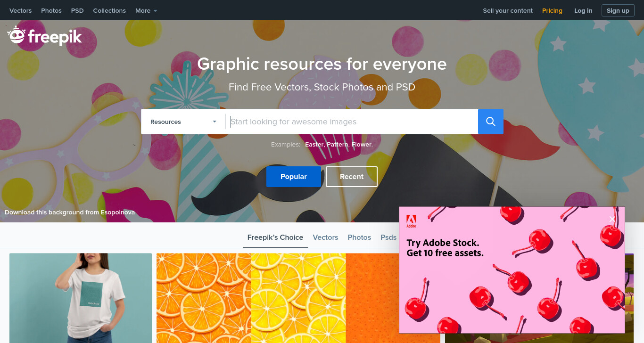644x343 pixels.
Task: Click the Sign up button
Action: tap(618, 10)
